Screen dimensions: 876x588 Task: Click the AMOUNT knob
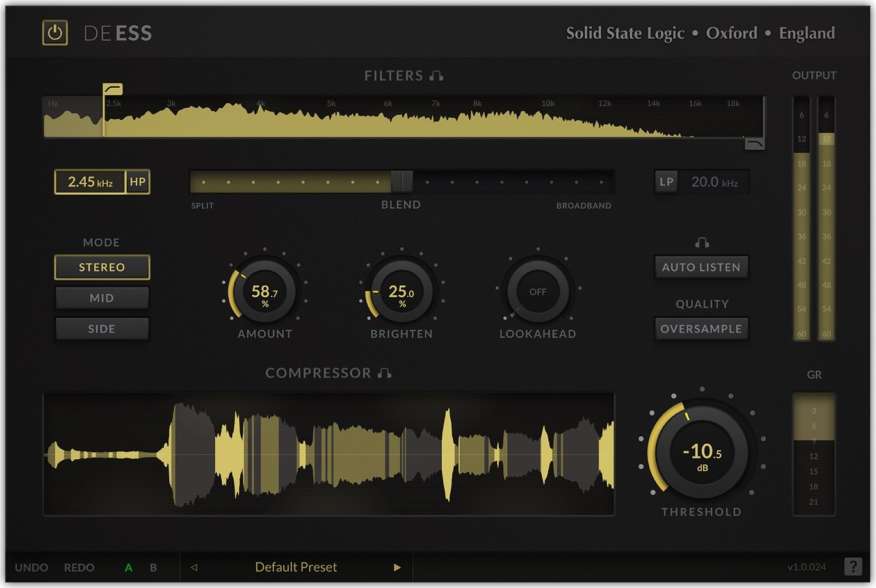tap(265, 291)
